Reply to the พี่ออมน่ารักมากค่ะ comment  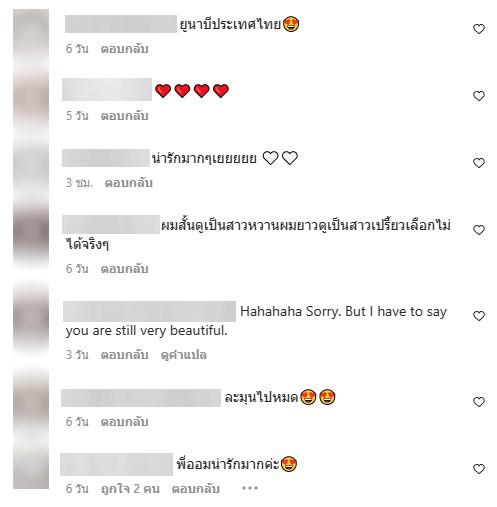click(x=196, y=489)
